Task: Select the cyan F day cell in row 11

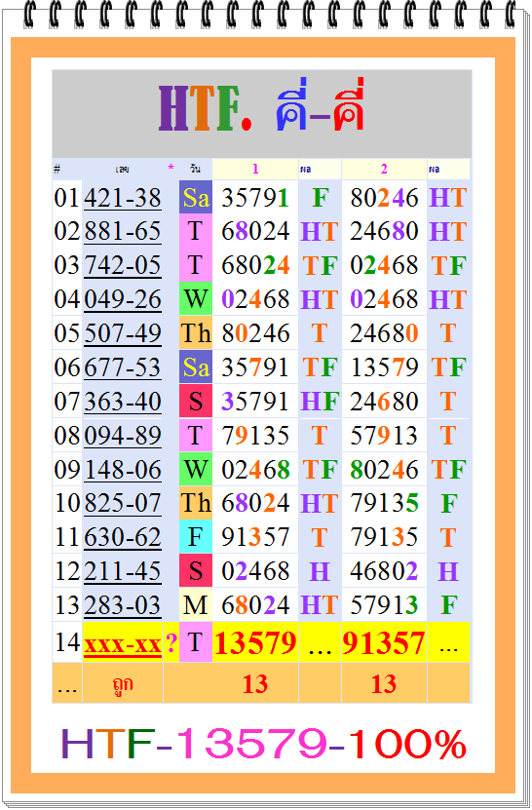Action: 196,537
